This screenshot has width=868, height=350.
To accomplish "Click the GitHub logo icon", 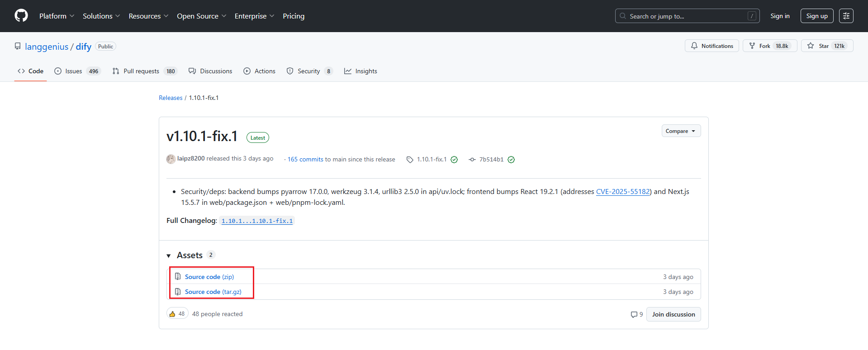I will [x=21, y=16].
